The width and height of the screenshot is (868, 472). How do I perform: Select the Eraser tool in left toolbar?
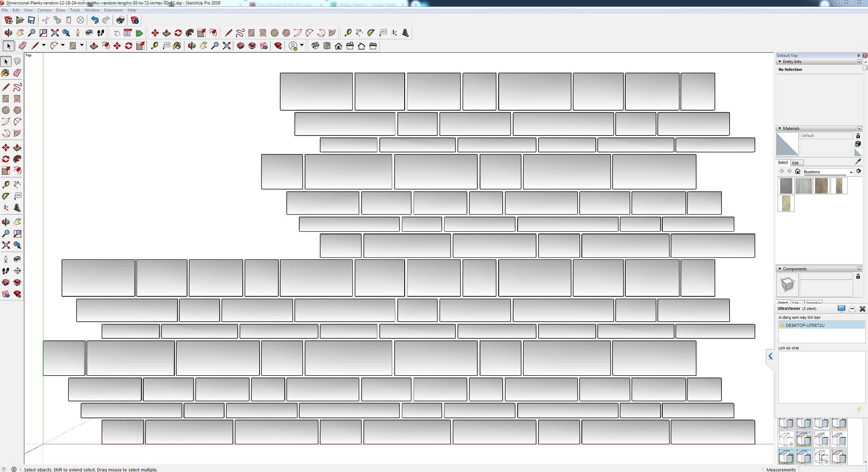(x=17, y=73)
